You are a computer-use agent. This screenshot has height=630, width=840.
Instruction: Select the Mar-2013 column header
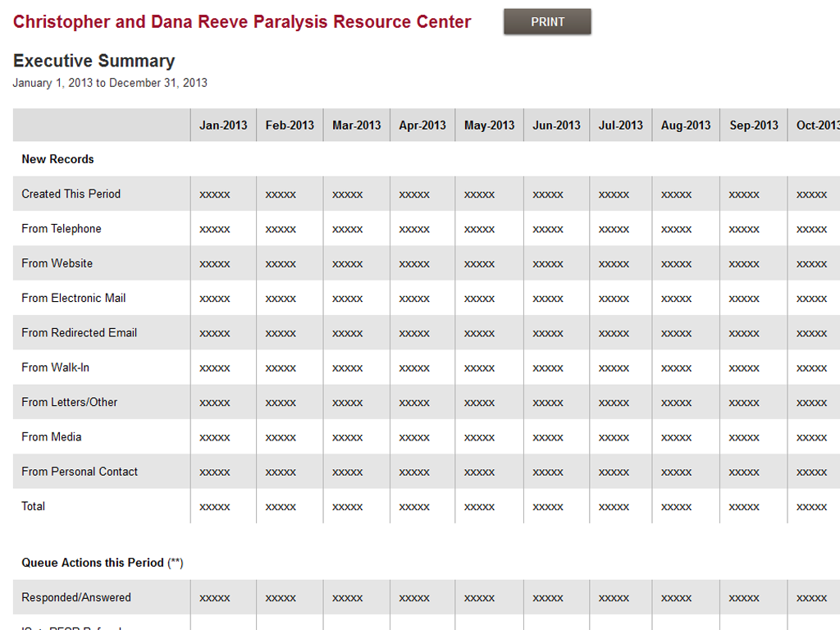[x=356, y=125]
